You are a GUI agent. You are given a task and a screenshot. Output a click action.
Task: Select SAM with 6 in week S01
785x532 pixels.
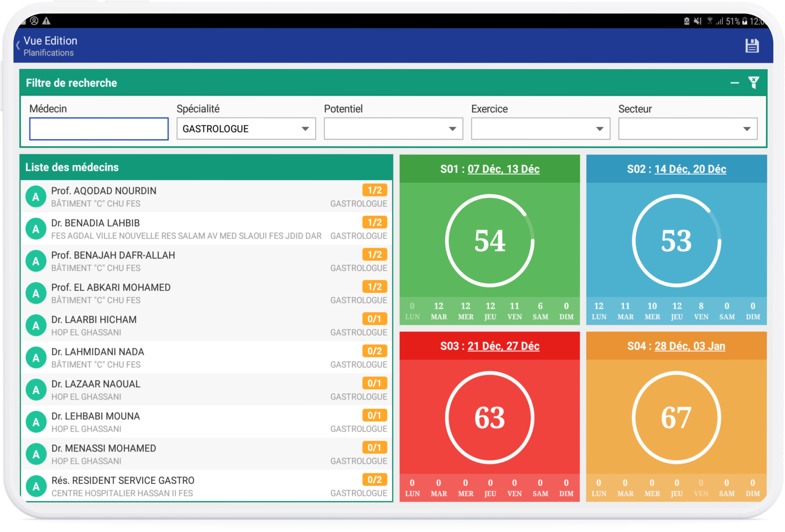coord(540,311)
